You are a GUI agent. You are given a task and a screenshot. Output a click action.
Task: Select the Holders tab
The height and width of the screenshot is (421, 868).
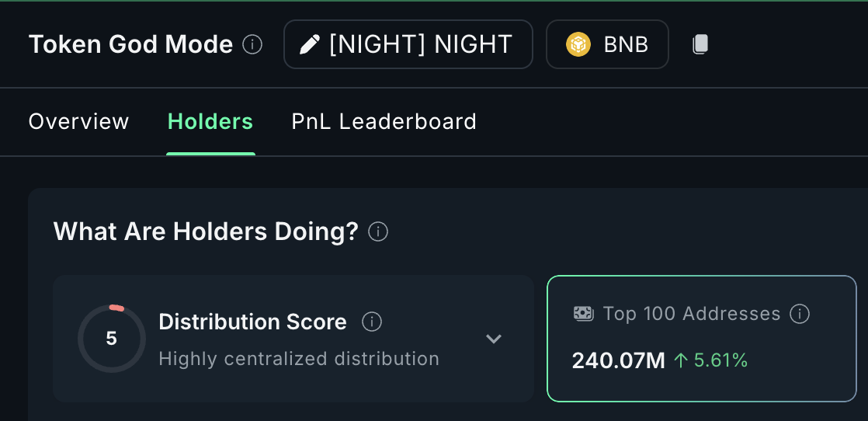(210, 122)
